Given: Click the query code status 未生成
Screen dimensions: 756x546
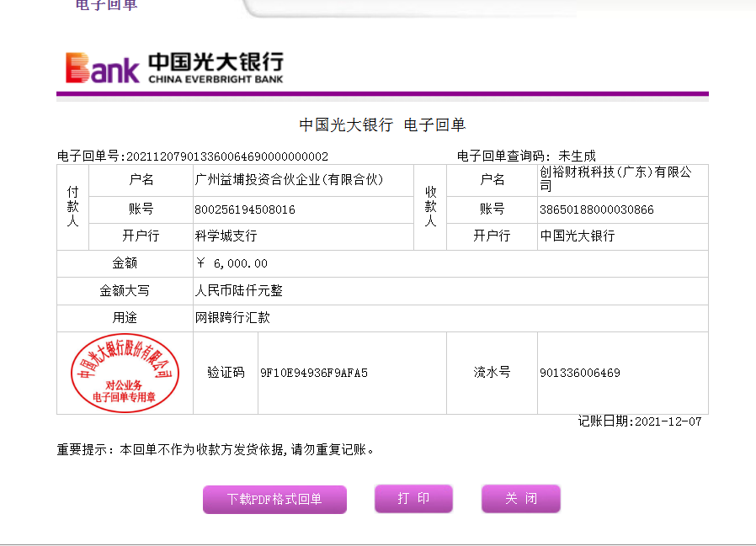Looking at the screenshot, I should click(x=578, y=156).
